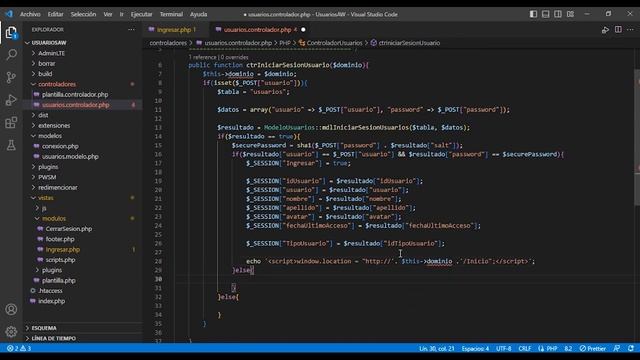Open Customize Layout icon in title bar
This screenshot has width=640, height=360.
[570, 14]
